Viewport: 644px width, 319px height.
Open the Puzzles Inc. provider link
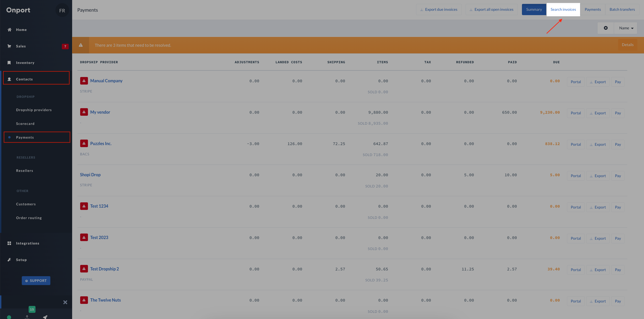tap(101, 143)
